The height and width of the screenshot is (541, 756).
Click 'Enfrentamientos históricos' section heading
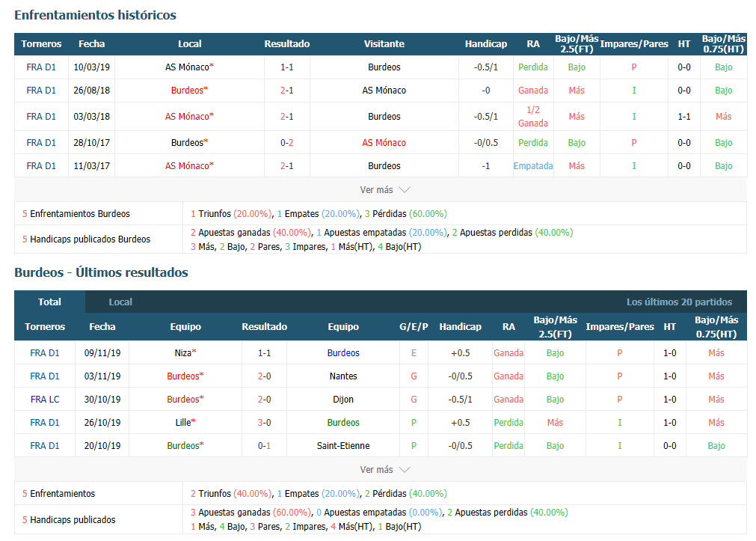point(95,15)
